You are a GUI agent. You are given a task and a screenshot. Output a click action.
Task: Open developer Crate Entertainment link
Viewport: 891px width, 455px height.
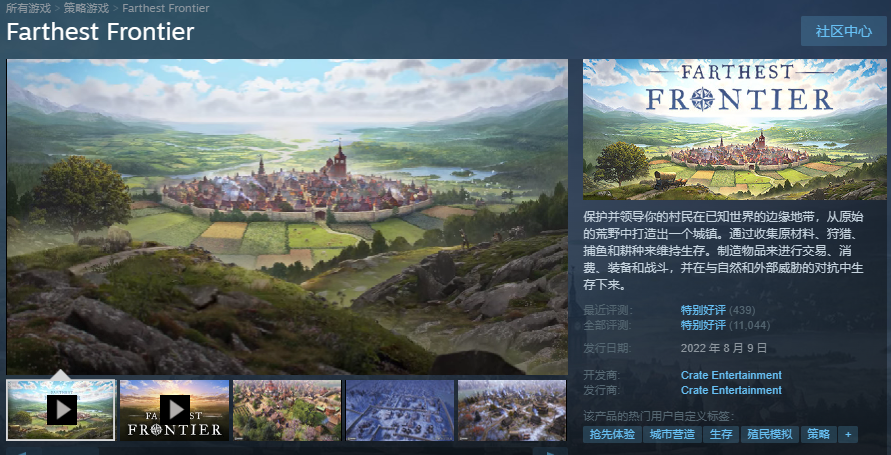731,375
